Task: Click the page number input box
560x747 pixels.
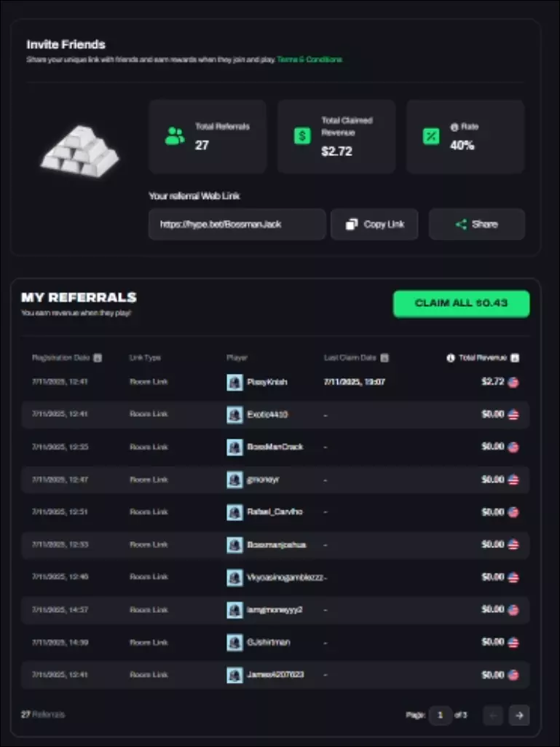Action: coord(441,715)
